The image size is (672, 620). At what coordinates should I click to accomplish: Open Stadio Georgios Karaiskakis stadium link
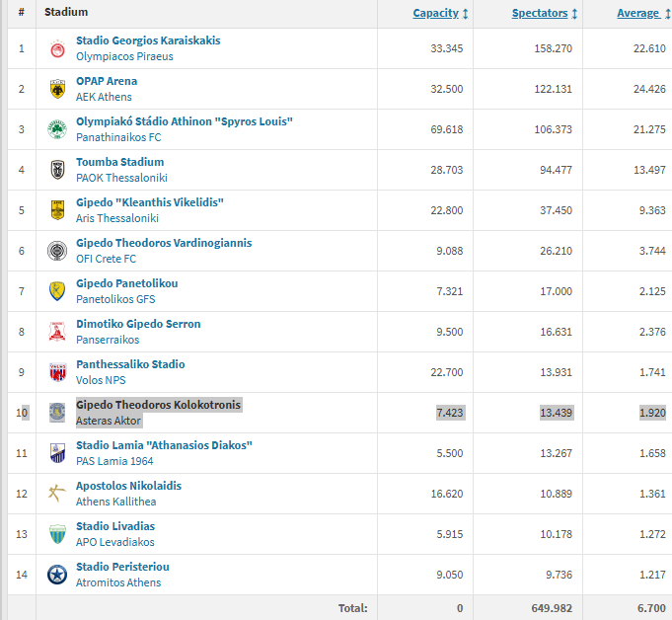(x=148, y=40)
